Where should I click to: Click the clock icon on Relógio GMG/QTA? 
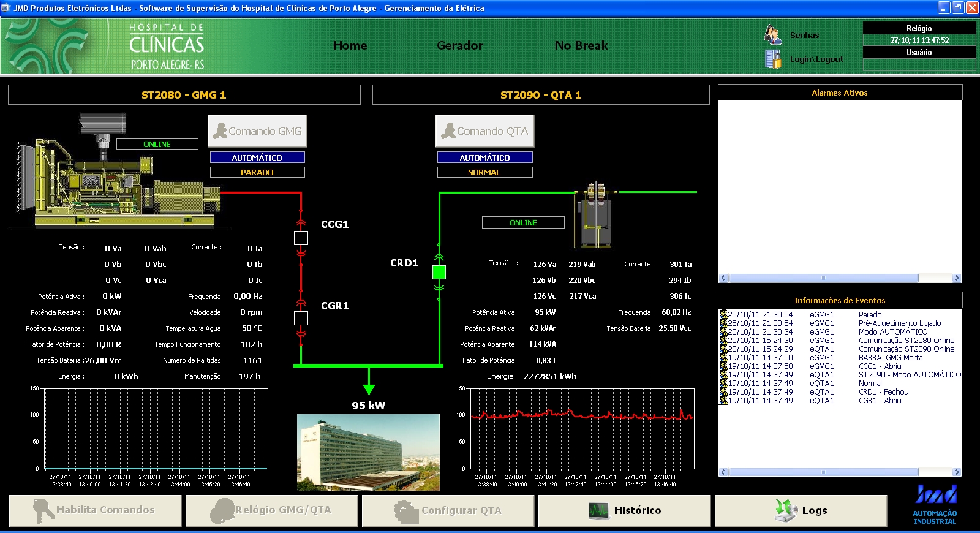point(222,510)
